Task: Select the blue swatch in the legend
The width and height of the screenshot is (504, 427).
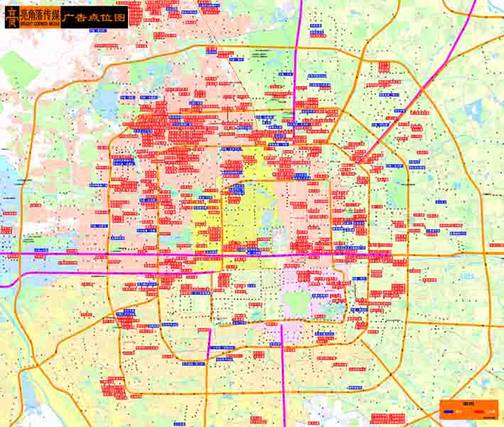Action: tap(449, 411)
